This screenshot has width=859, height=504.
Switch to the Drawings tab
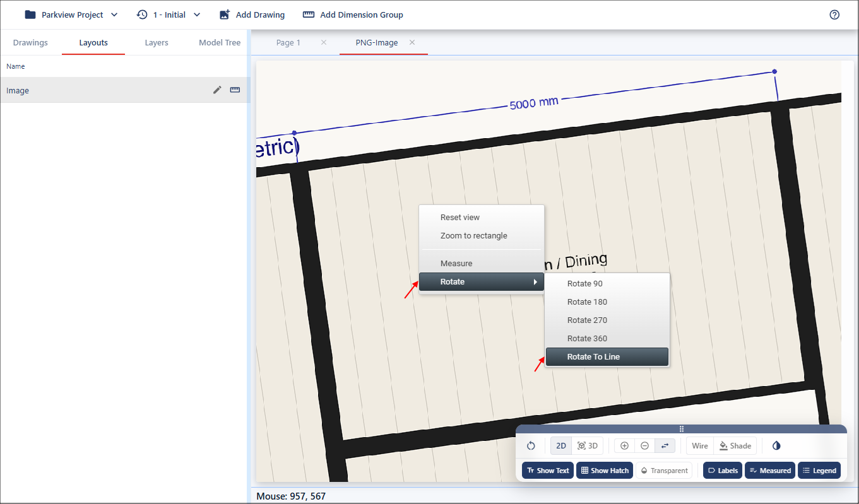click(x=30, y=43)
